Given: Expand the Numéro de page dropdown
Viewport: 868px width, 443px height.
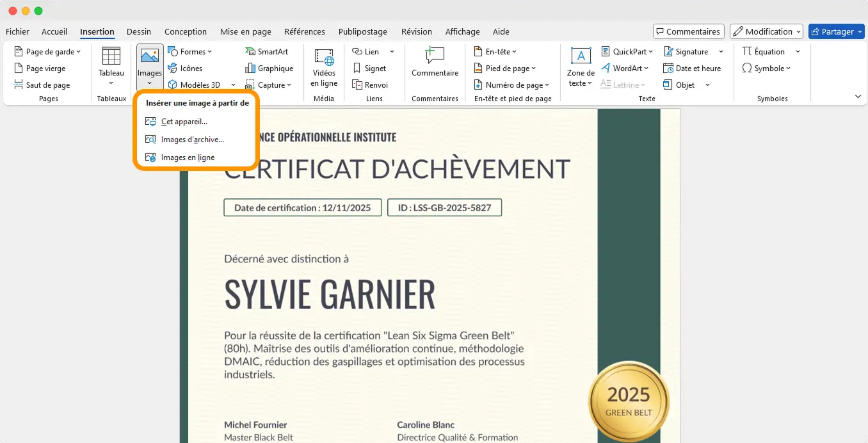Looking at the screenshot, I should pyautogui.click(x=511, y=85).
